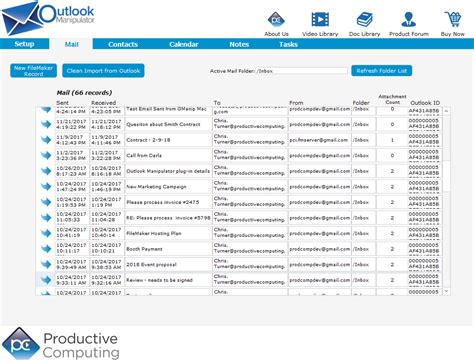Image resolution: width=474 pixels, height=362 pixels.
Task: Click the Active Mail Folder input field
Action: coord(302,71)
